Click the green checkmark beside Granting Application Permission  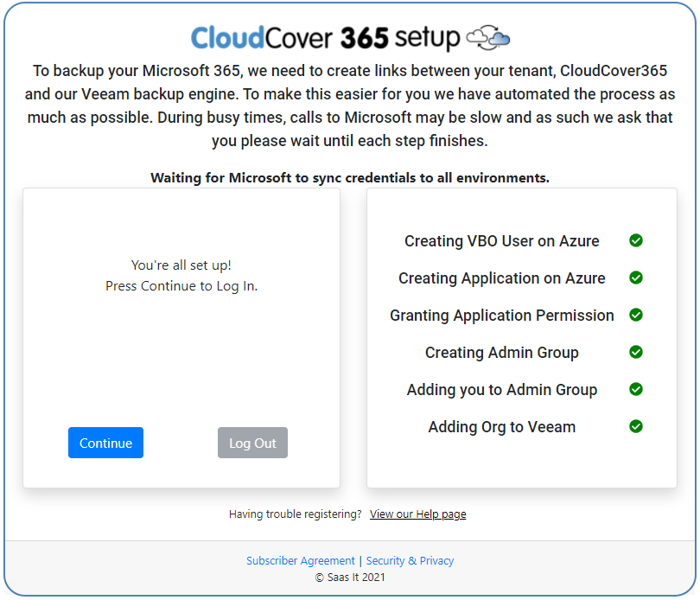click(x=636, y=315)
